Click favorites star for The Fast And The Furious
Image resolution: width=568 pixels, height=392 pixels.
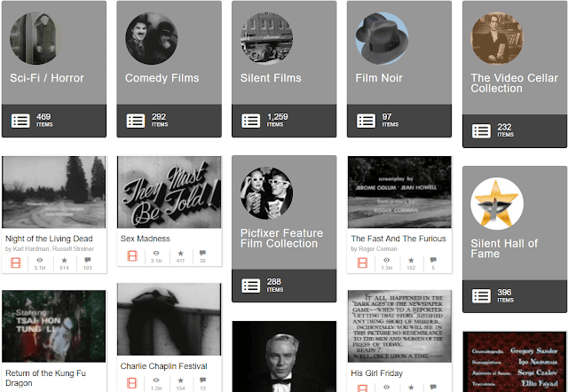411,260
